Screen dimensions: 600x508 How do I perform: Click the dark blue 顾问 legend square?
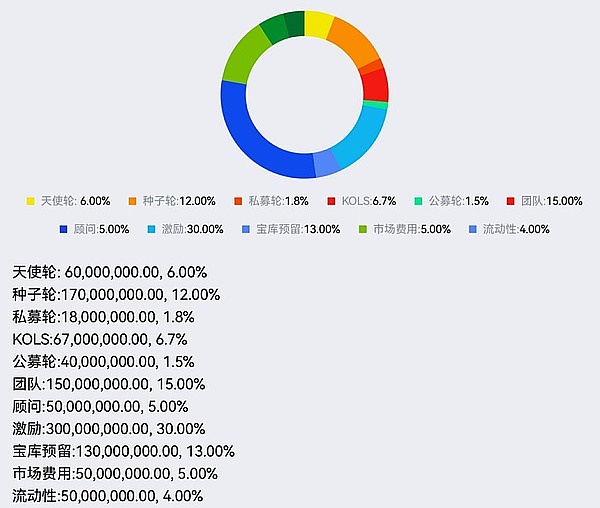(x=65, y=229)
